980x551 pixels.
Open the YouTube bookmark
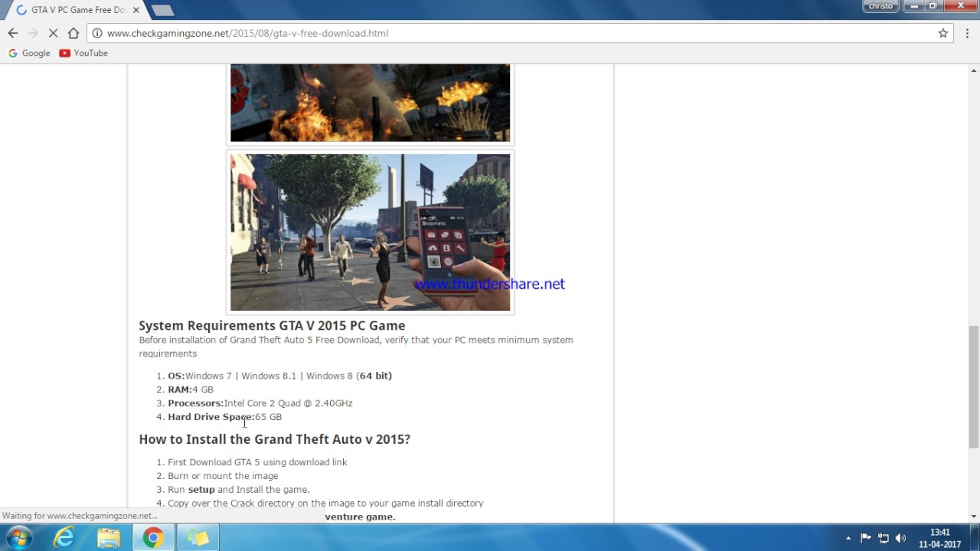tap(83, 53)
